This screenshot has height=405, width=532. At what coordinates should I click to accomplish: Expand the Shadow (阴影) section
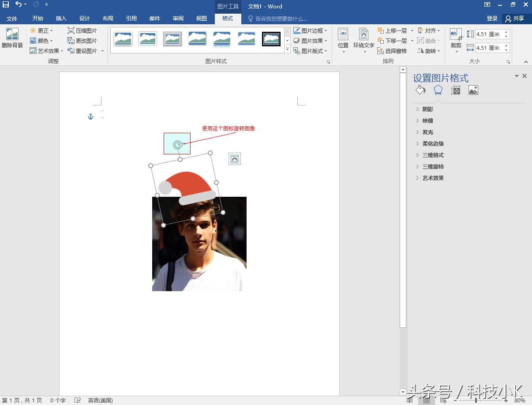tap(427, 109)
